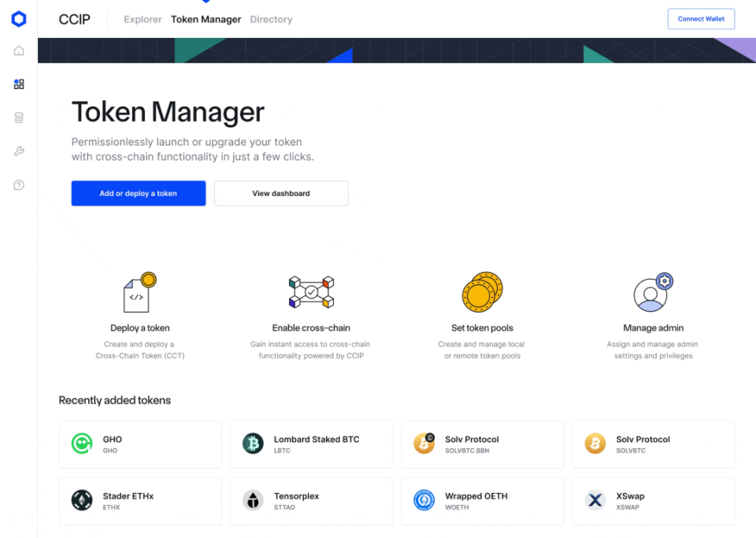Select the dashboard grid sidebar icon

tap(19, 84)
